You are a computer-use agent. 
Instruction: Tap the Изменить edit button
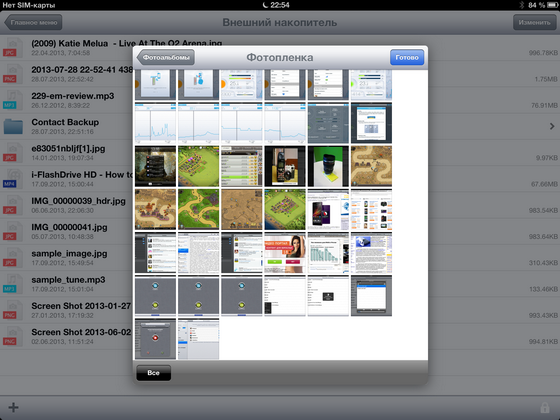[x=534, y=22]
